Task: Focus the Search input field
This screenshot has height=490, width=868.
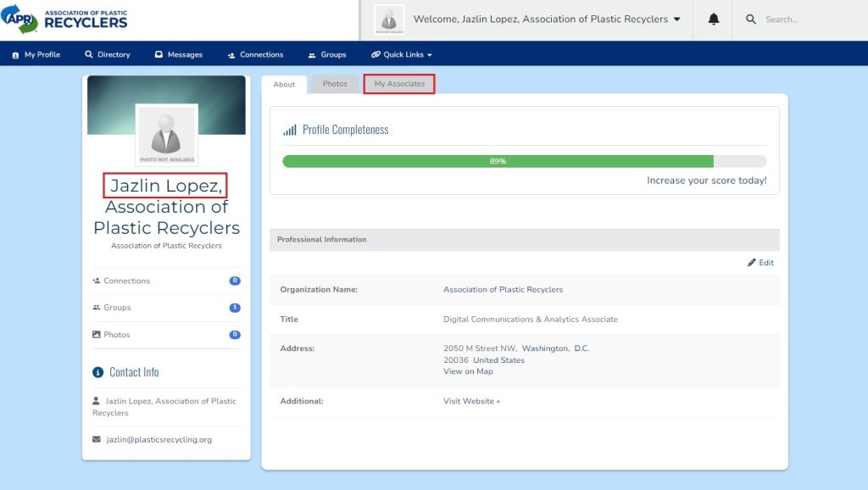Action: tap(811, 19)
